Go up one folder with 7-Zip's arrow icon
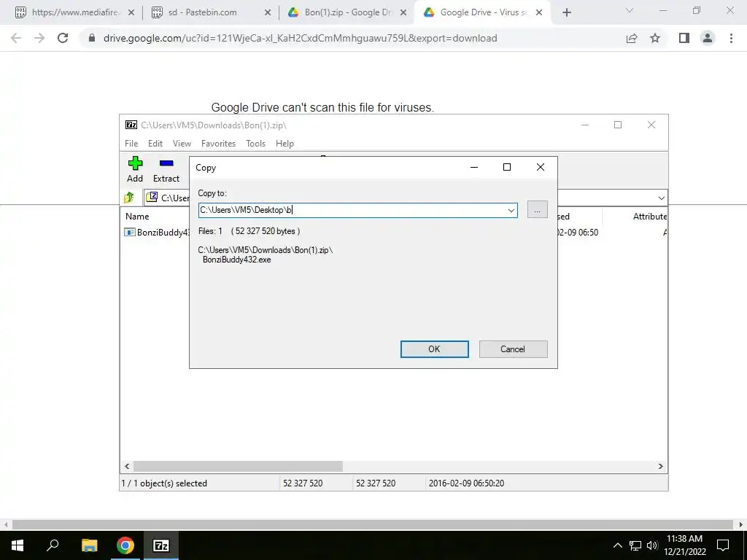Image resolution: width=747 pixels, height=560 pixels. (x=129, y=197)
